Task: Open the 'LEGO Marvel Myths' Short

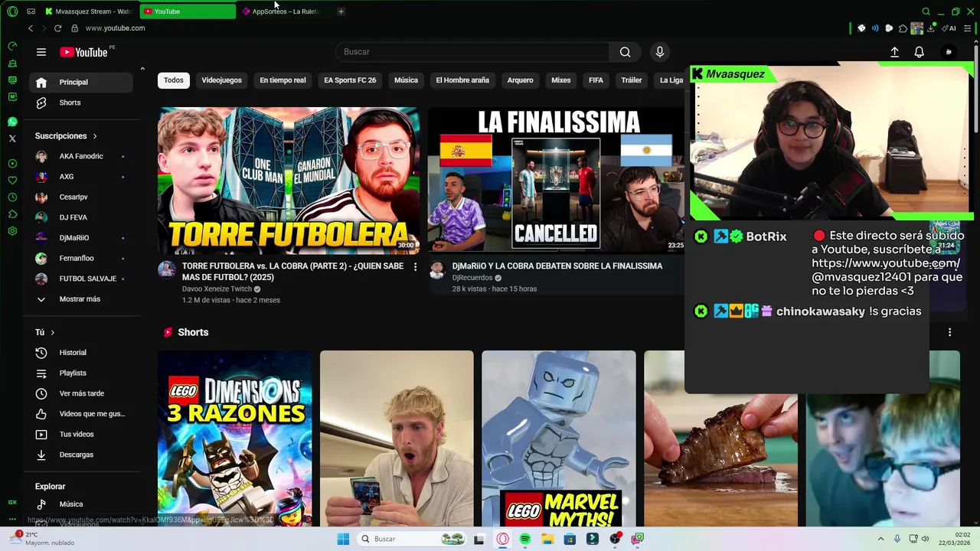Action: coord(559,439)
